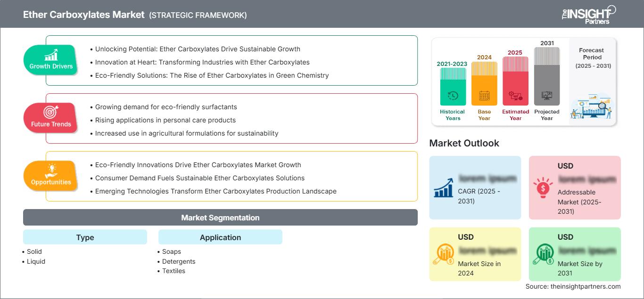Click the Market Size in 2024 magnifier icon
The width and height of the screenshot is (644, 299).
pos(444,254)
